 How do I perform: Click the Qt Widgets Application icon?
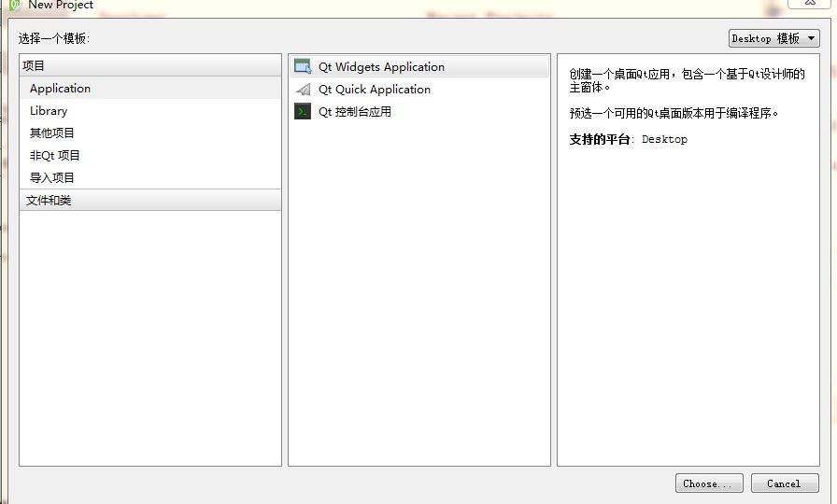tap(303, 66)
